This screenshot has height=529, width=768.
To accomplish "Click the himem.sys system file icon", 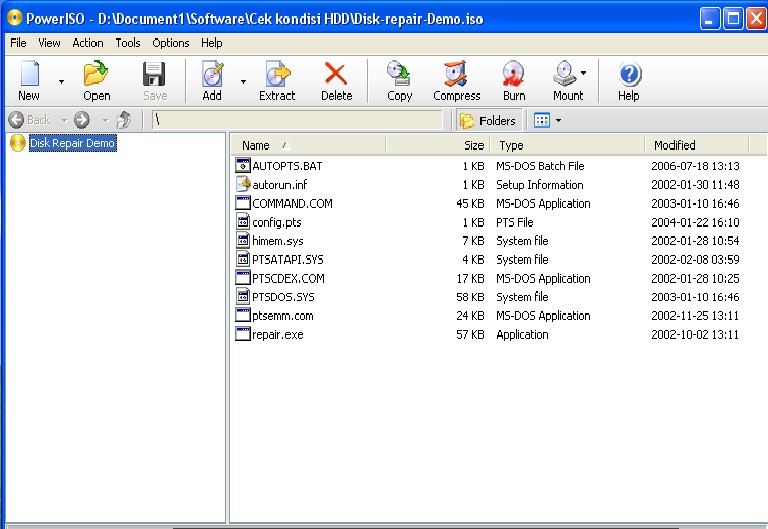I will click(243, 240).
